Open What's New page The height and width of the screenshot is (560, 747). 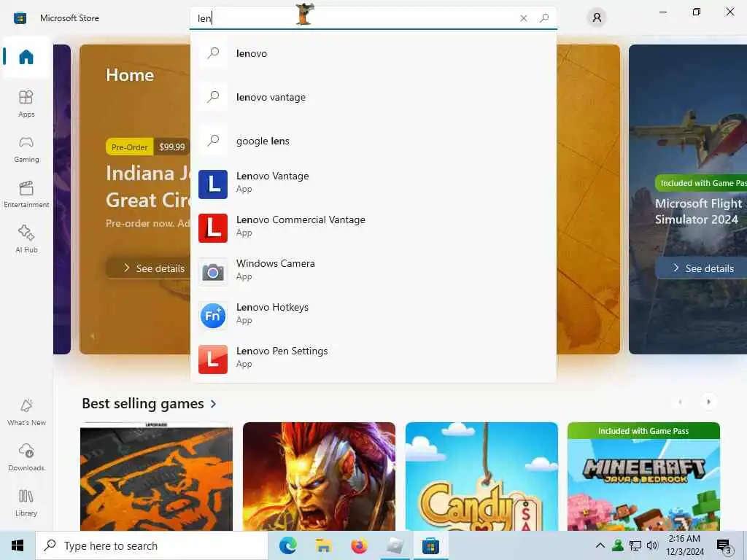pos(26,413)
